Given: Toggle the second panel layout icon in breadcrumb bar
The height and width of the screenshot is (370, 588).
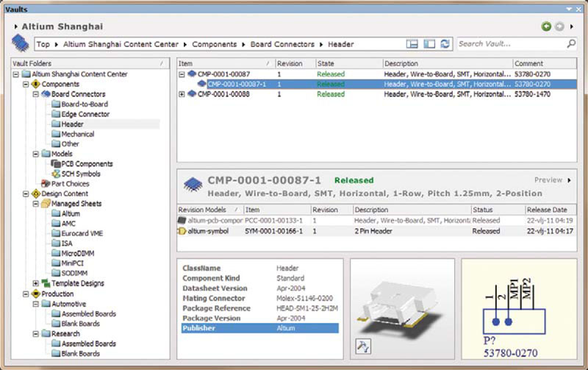Looking at the screenshot, I should 429,44.
